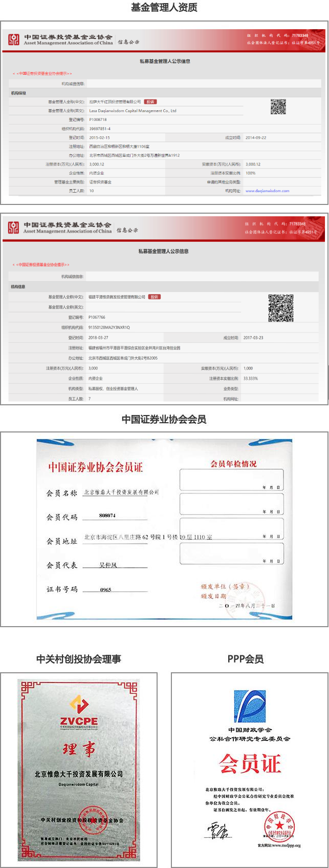The width and height of the screenshot is (329, 868).
Task: Click the red 投诉 button beside 福建平潭惟鼎腾发投资管理有限公司
Action: pyautogui.click(x=155, y=297)
